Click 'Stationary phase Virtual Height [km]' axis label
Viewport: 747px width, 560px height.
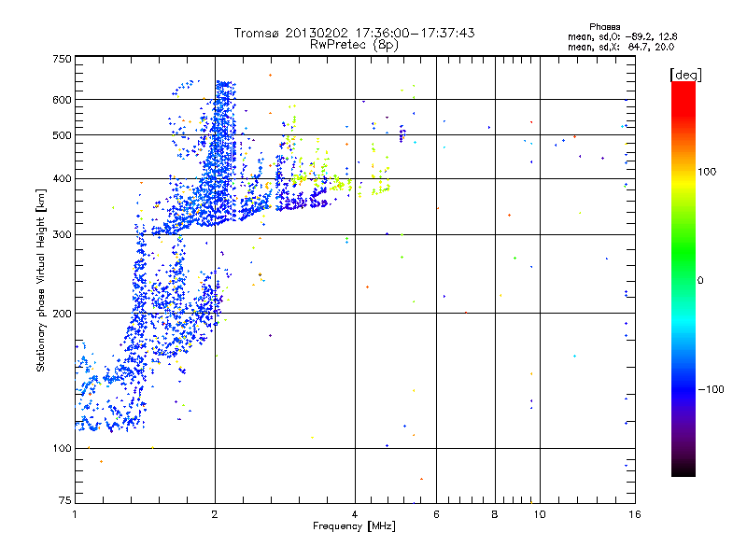pyautogui.click(x=41, y=281)
